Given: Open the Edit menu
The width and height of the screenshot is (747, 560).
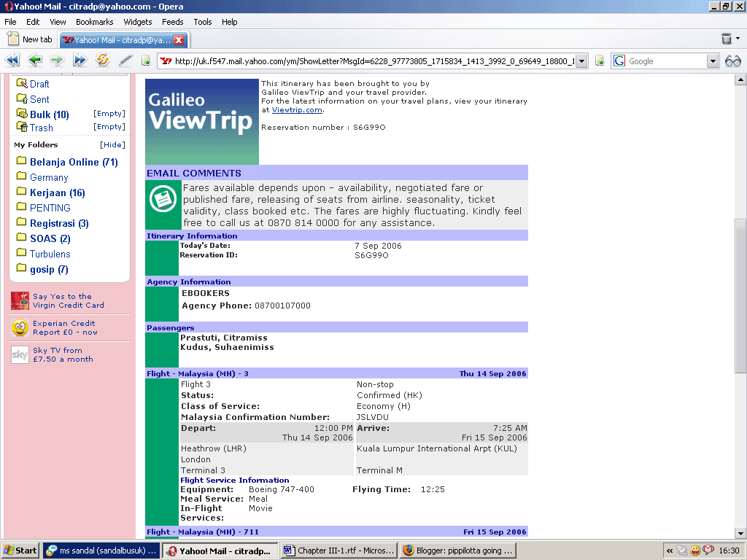Looking at the screenshot, I should pyautogui.click(x=33, y=22).
